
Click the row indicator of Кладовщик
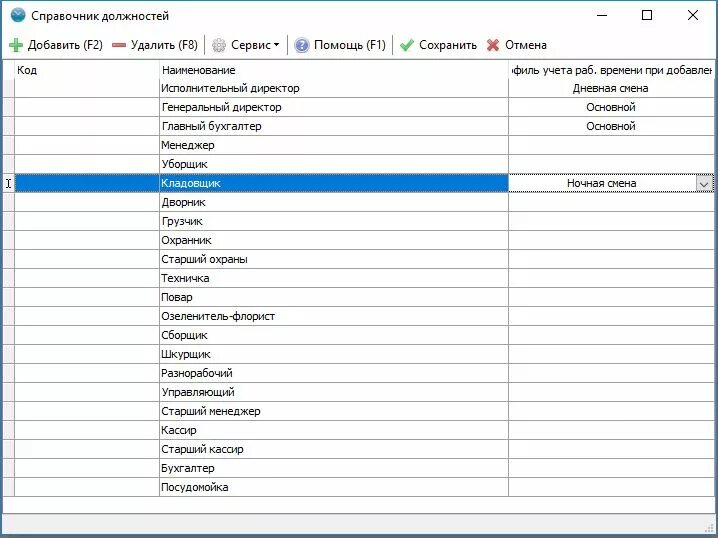point(8,183)
